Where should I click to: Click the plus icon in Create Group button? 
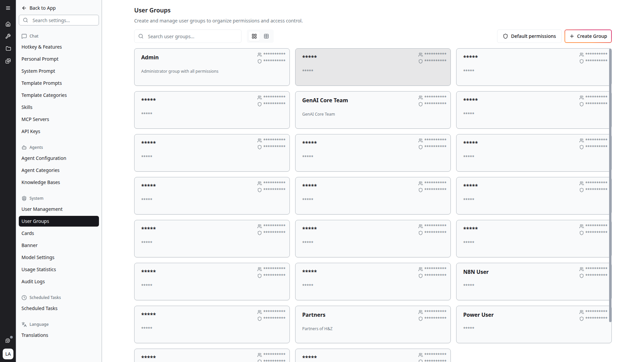pyautogui.click(x=572, y=36)
